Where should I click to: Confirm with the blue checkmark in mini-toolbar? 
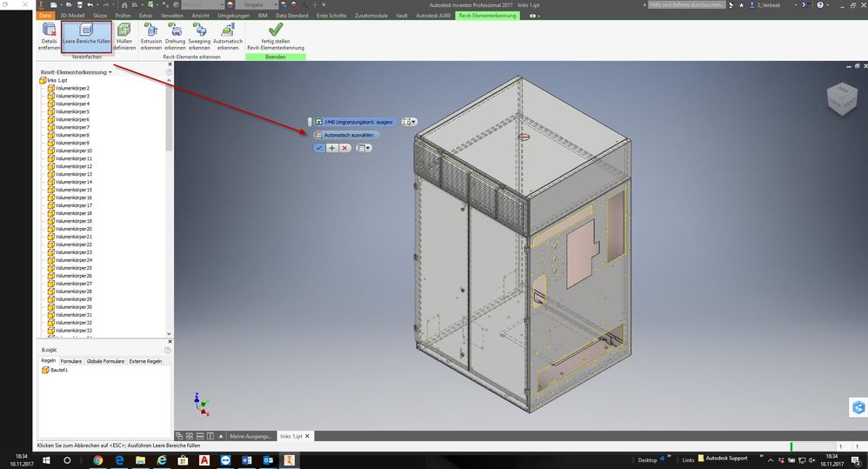click(x=319, y=149)
